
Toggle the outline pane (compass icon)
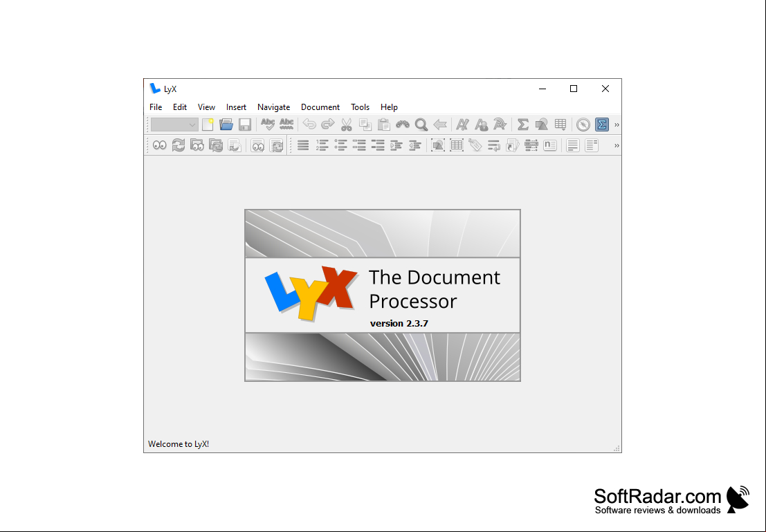[x=583, y=125]
